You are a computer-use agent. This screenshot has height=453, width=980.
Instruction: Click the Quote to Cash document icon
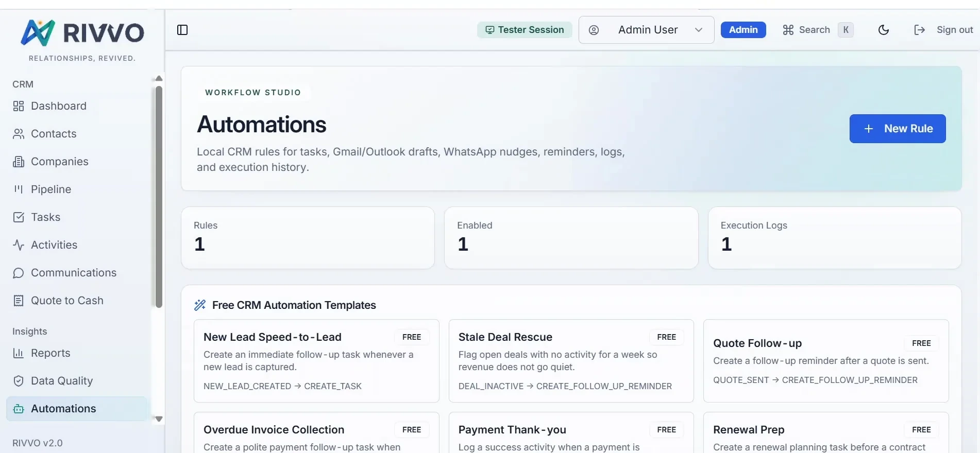(19, 301)
